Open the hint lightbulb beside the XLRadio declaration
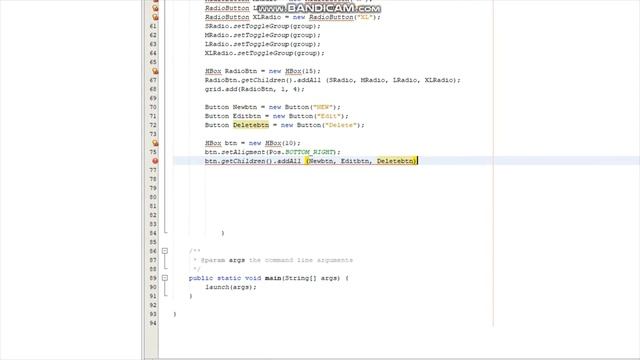This screenshot has width=640, height=360. coord(155,17)
